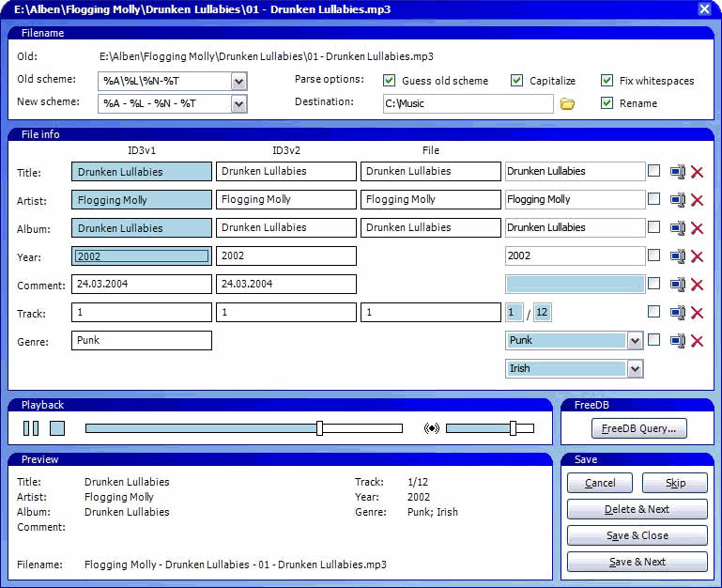Click the copy icon in the Comment row
The height and width of the screenshot is (588, 722).
coord(677,285)
